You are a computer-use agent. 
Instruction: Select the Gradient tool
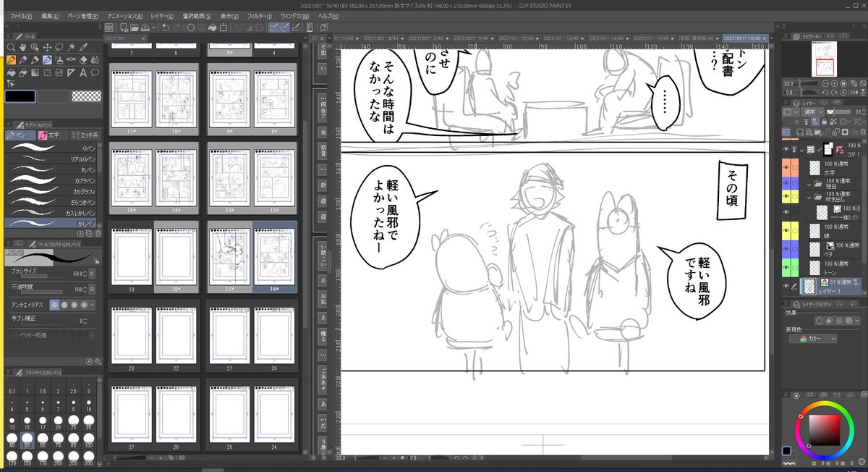(x=35, y=73)
